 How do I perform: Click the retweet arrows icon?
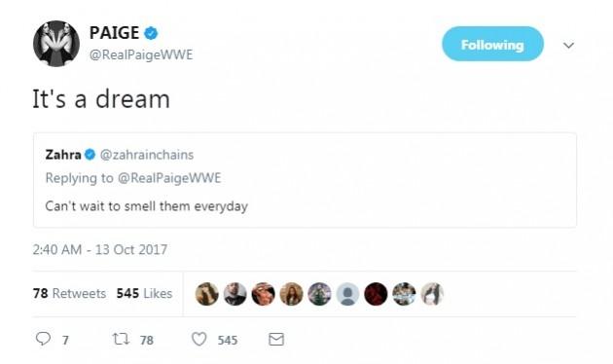coord(121,339)
